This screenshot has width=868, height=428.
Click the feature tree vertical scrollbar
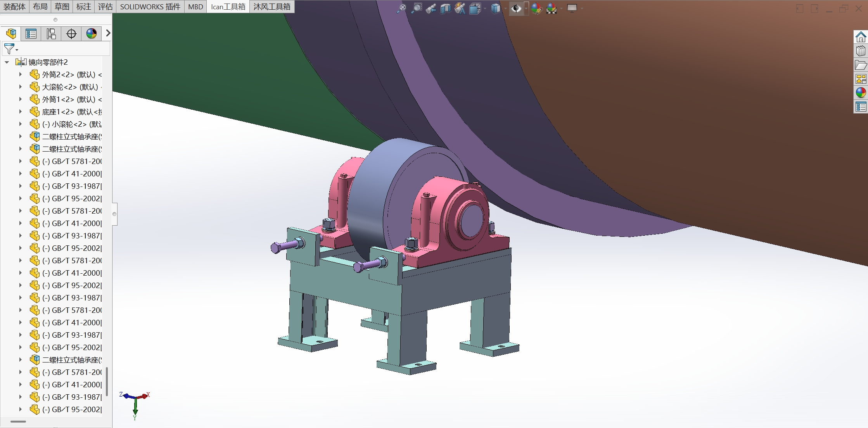coord(107,381)
